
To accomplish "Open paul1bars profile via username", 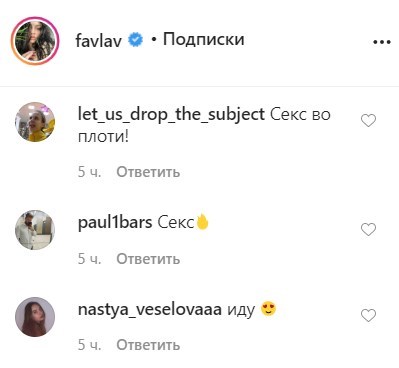I will 115,223.
